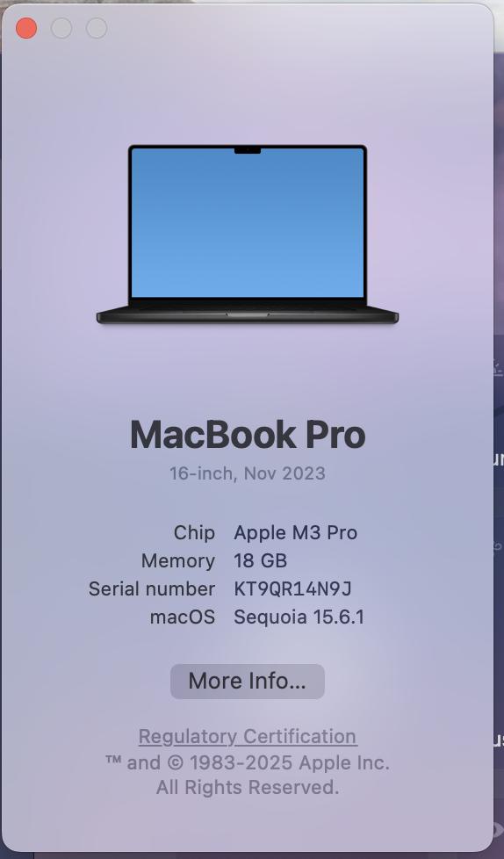Select the Apple M3 Pro chip value

click(x=296, y=532)
